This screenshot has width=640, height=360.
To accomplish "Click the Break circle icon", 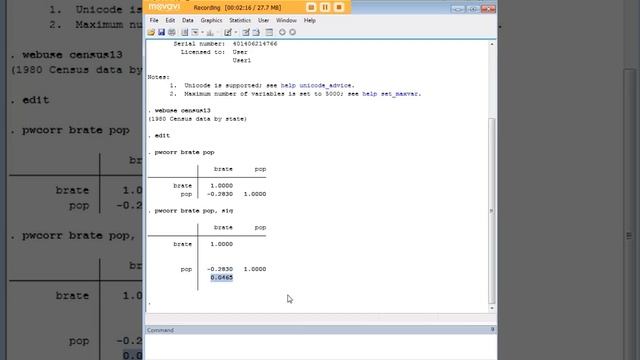I will pyautogui.click(x=292, y=32).
